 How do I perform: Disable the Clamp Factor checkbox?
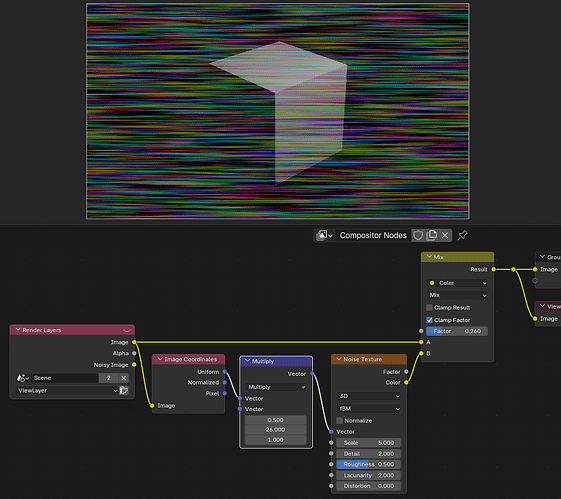(429, 320)
